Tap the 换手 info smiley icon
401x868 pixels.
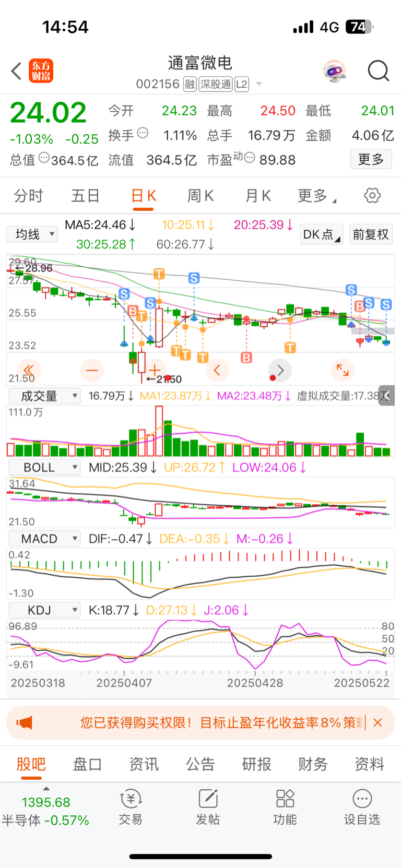click(x=143, y=133)
